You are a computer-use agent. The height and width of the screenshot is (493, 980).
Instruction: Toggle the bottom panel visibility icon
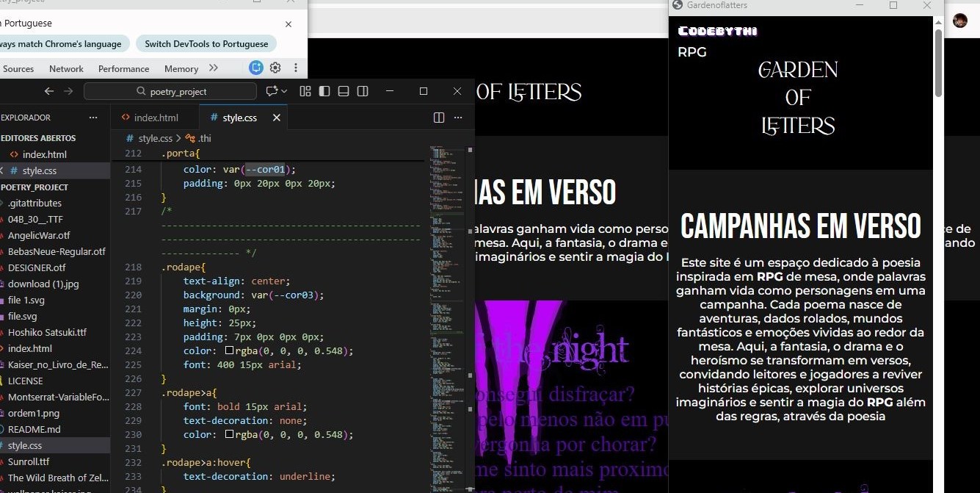343,91
